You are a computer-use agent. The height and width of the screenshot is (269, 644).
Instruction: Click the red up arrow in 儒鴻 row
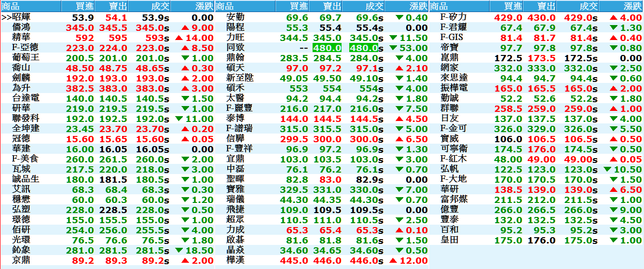185,28
